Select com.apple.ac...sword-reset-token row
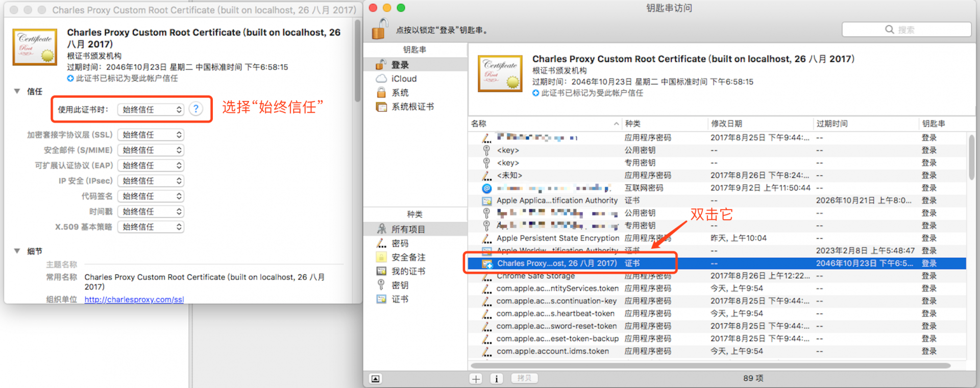This screenshot has width=980, height=388. [717, 326]
